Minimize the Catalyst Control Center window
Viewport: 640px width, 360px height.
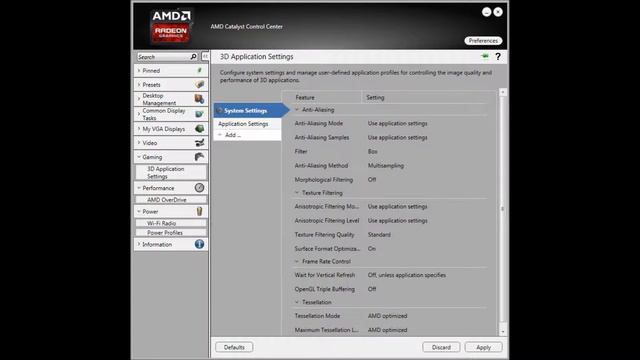pos(487,12)
